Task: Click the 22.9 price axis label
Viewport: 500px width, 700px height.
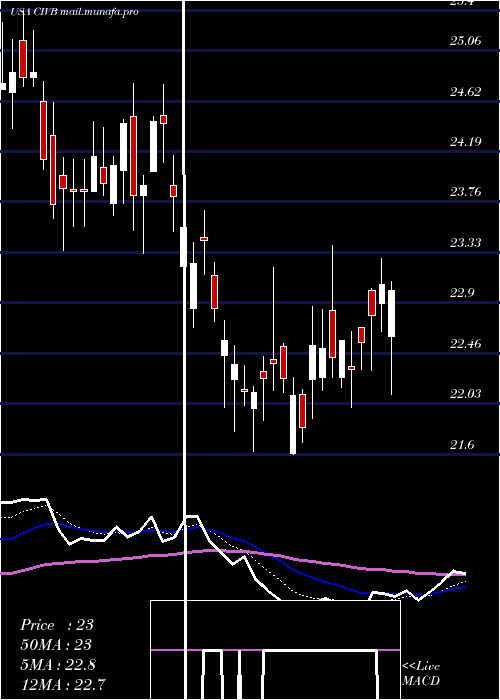Action: pos(462,293)
